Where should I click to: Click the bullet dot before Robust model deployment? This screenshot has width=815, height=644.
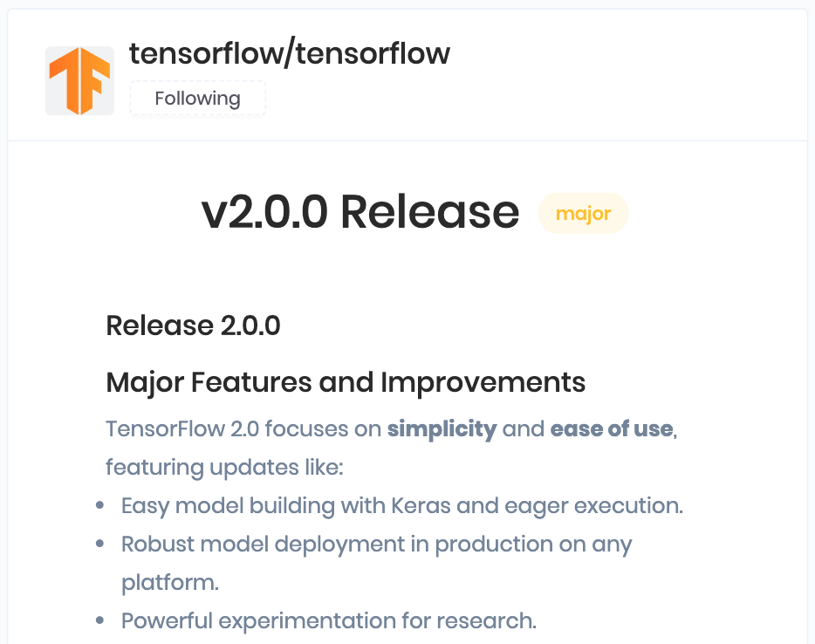pyautogui.click(x=100, y=545)
